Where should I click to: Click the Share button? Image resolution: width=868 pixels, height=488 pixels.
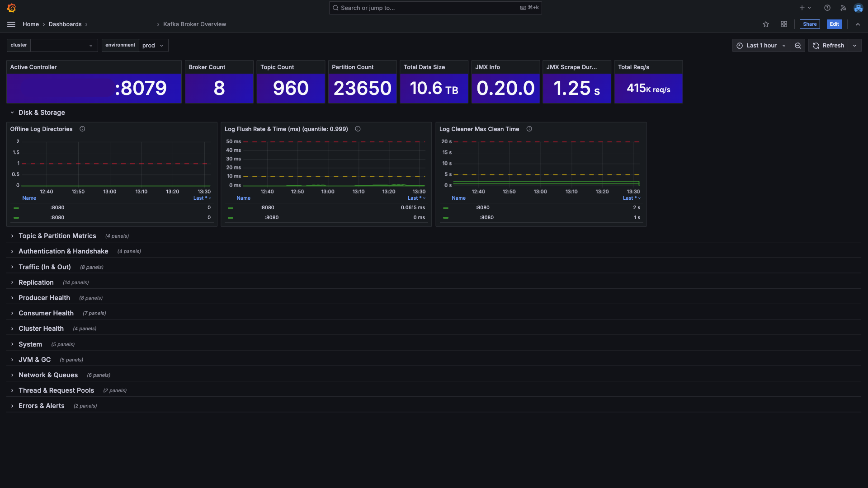tap(809, 24)
